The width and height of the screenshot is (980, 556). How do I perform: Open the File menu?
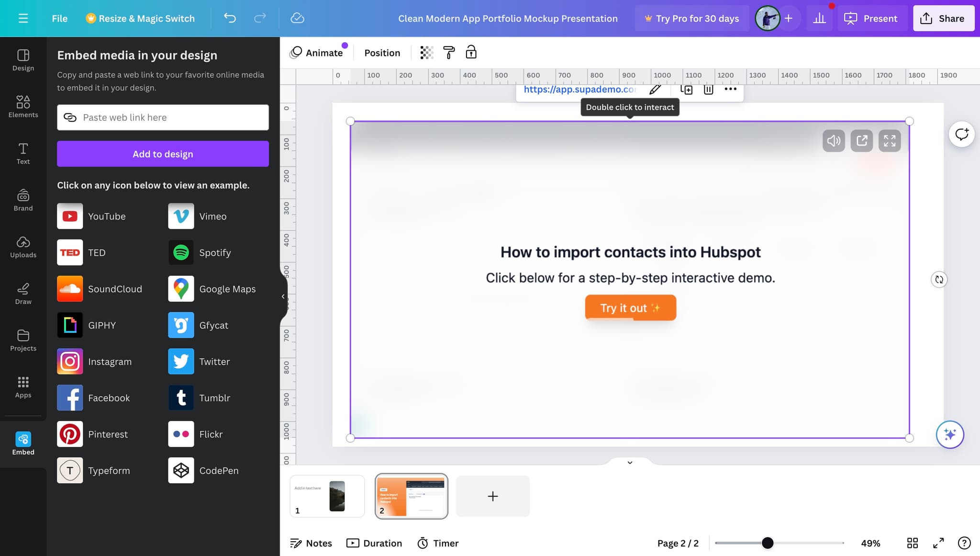pyautogui.click(x=59, y=18)
